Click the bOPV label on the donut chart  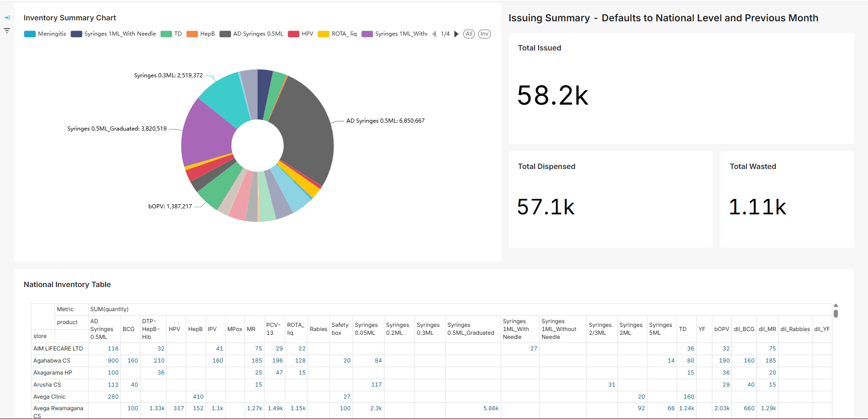pos(170,206)
